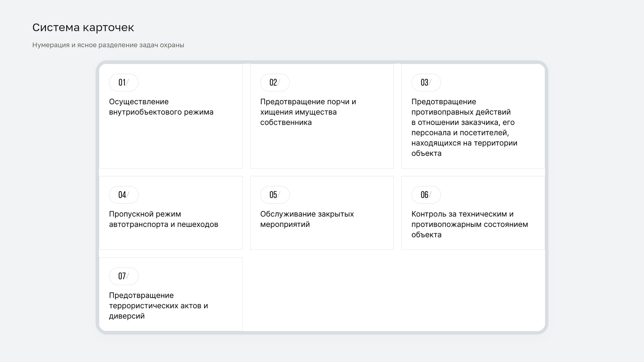Click the 02/ number badge
This screenshot has height=362, width=644.
point(275,82)
